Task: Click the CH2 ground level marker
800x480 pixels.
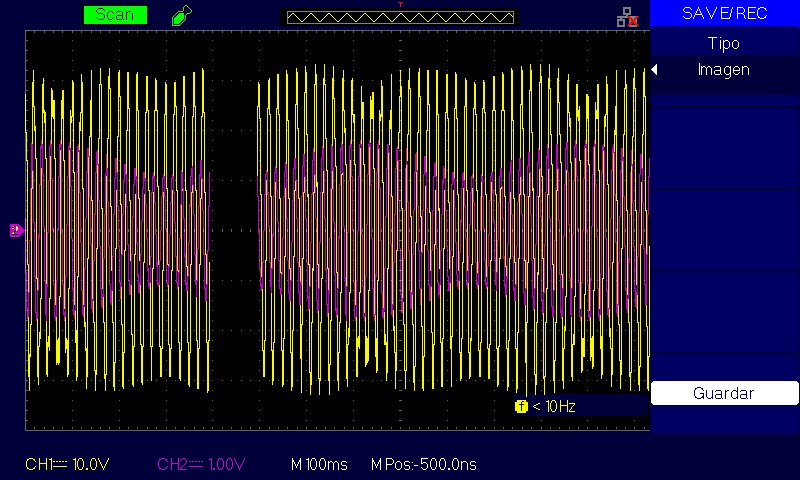Action: point(16,230)
